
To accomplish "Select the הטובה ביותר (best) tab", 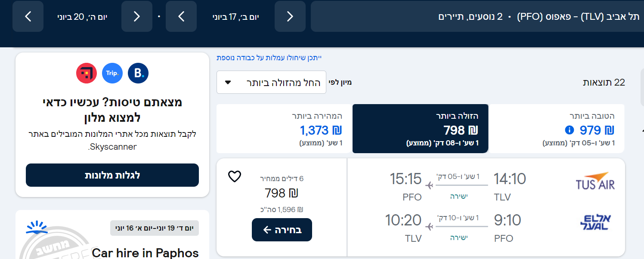I will tap(556, 128).
